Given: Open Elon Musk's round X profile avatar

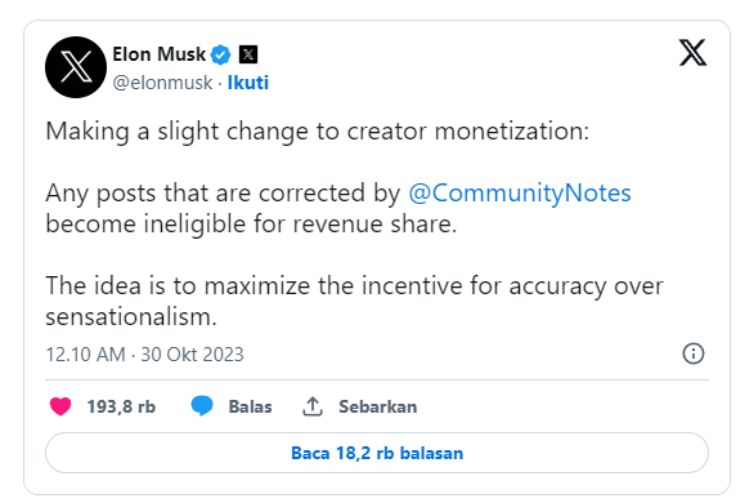Looking at the screenshot, I should tap(76, 67).
